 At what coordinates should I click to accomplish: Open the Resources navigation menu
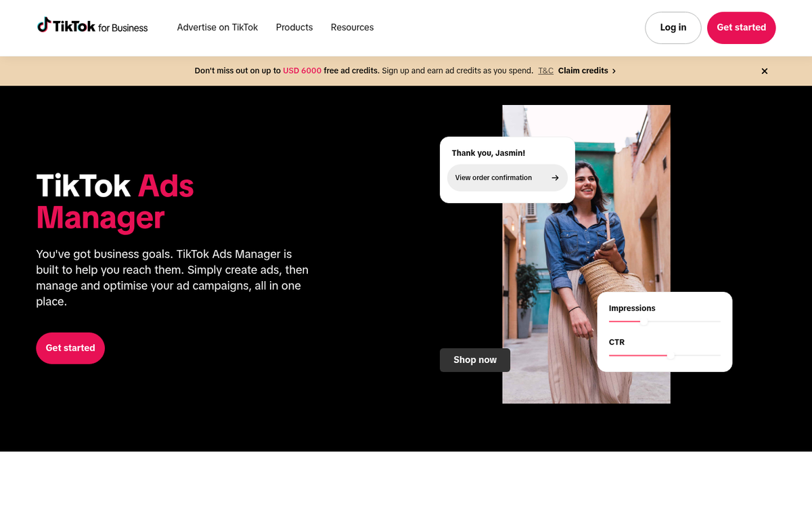click(352, 28)
